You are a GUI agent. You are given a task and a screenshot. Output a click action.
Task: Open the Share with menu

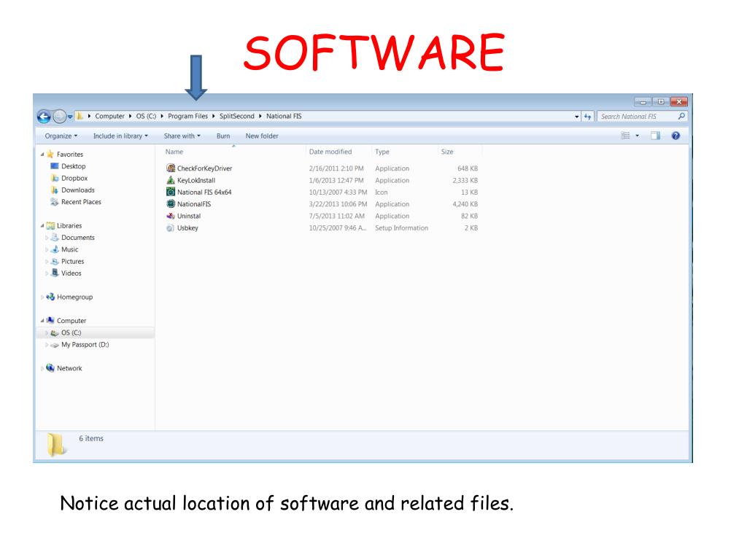(x=182, y=136)
